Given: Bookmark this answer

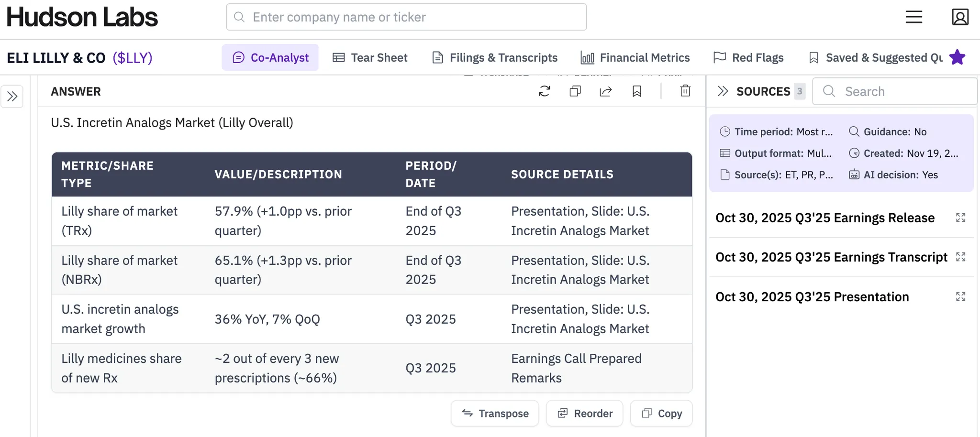Looking at the screenshot, I should click(x=637, y=91).
